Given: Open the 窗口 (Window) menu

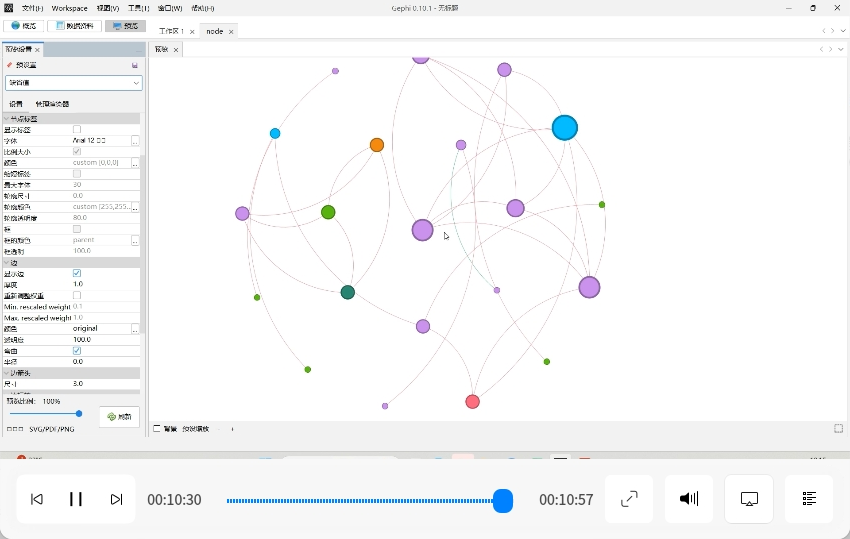Looking at the screenshot, I should [x=170, y=8].
